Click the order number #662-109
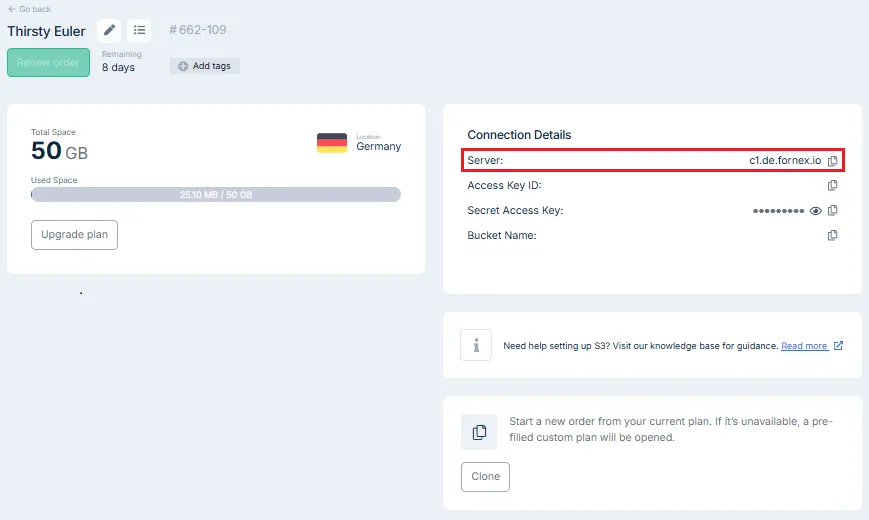This screenshot has width=869, height=520. tap(197, 30)
